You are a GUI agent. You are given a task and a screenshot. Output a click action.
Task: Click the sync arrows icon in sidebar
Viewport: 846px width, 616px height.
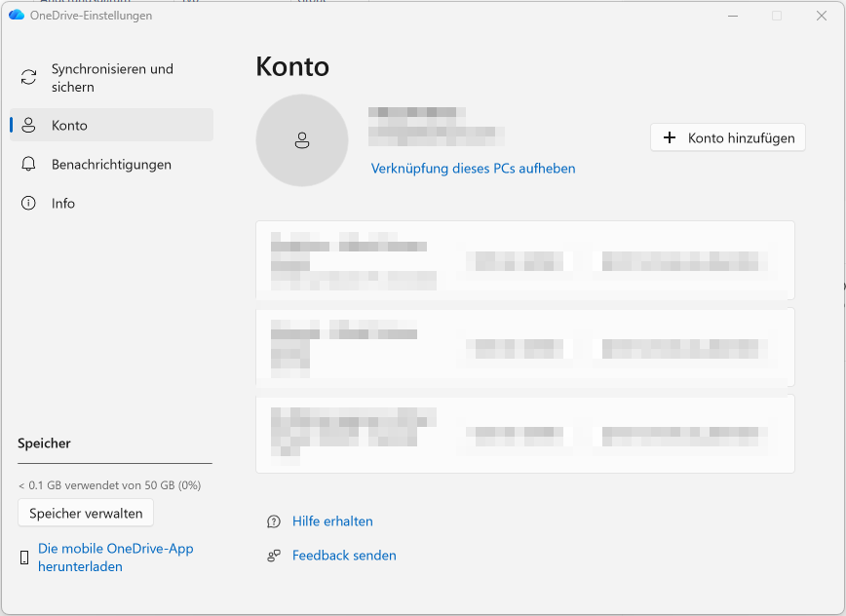[29, 77]
